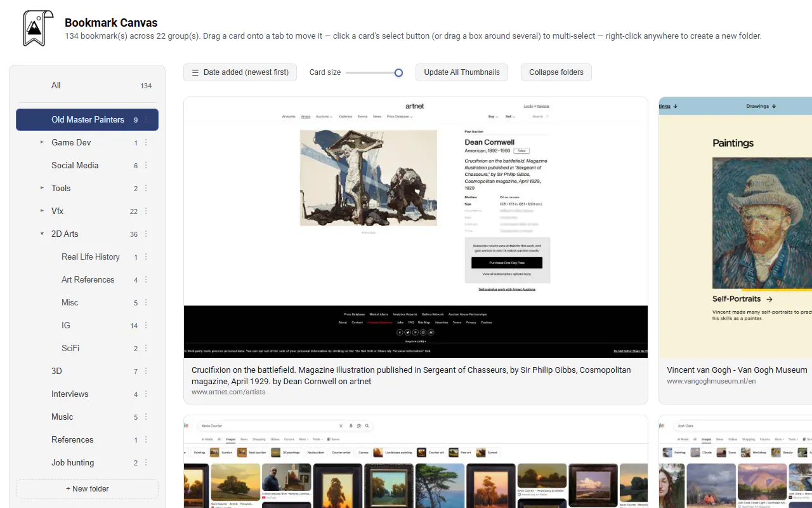
Task: Click the Crucifixion on the battlefield card title
Action: pos(411,375)
